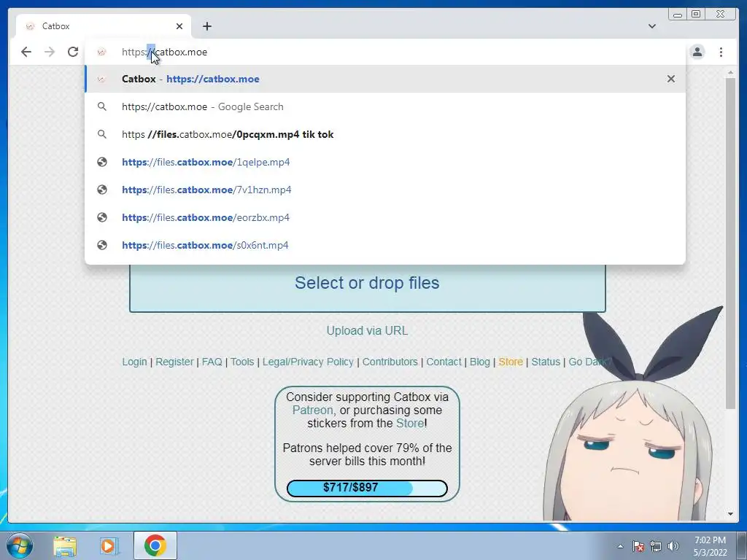Go to the Login link
The width and height of the screenshot is (747, 560).
pyautogui.click(x=134, y=362)
